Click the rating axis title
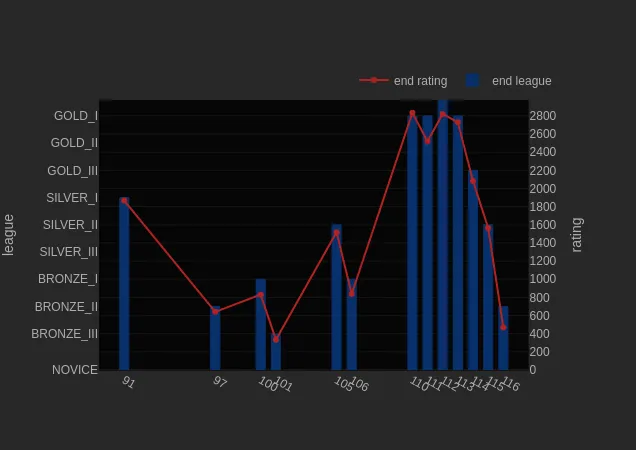 click(577, 235)
